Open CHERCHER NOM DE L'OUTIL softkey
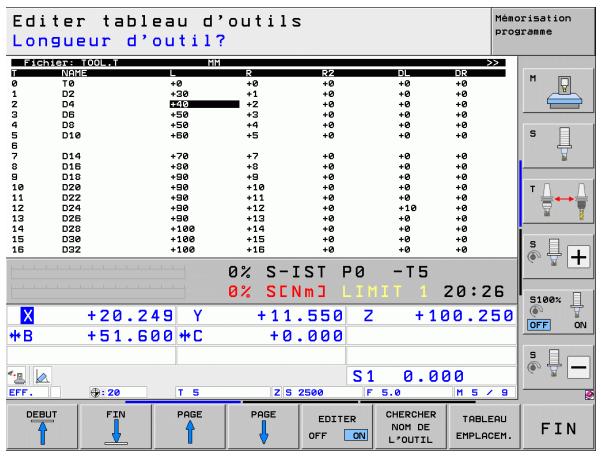The image size is (601, 456). [x=411, y=427]
